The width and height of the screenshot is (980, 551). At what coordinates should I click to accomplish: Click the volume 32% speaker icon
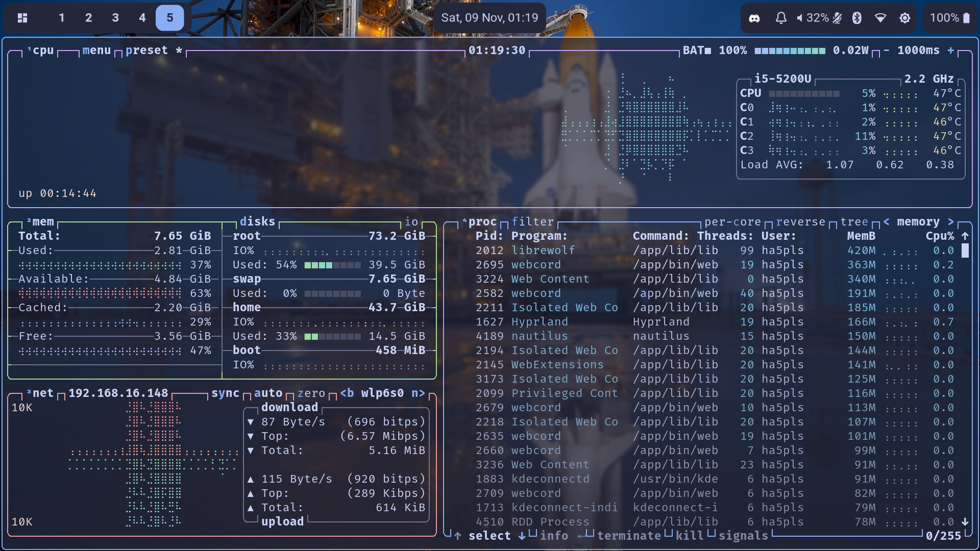(x=800, y=18)
